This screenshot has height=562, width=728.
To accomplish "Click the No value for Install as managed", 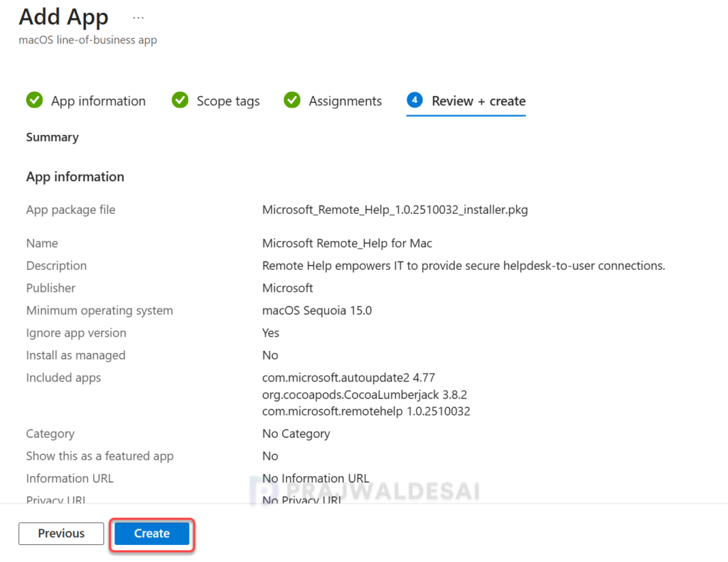I will tap(270, 355).
